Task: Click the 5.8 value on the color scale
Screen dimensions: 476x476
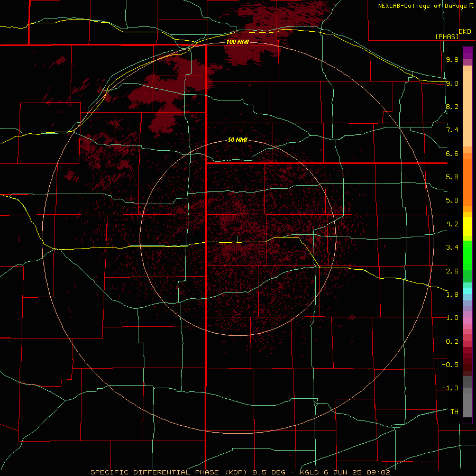Action: coord(452,177)
